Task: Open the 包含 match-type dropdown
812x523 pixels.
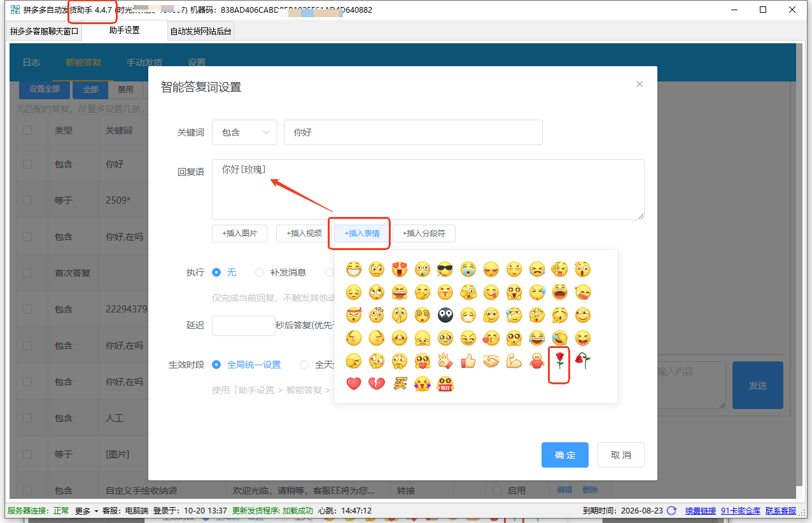Action: pyautogui.click(x=244, y=132)
